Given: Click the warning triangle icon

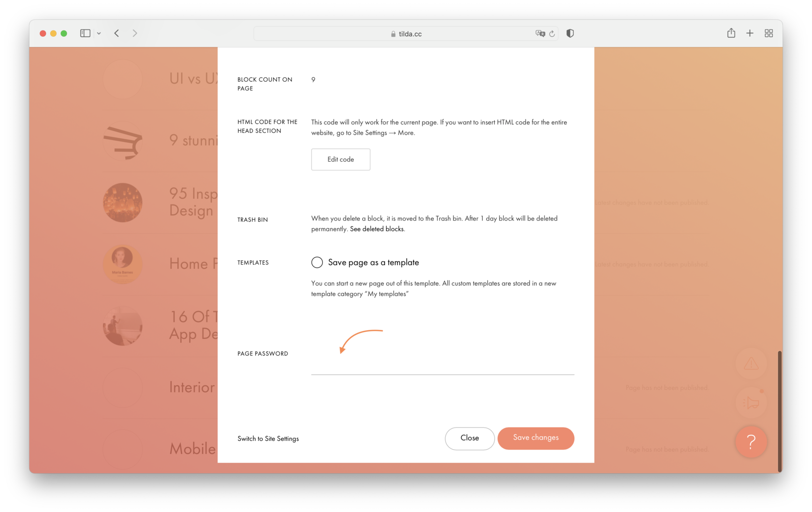Looking at the screenshot, I should click(x=751, y=364).
